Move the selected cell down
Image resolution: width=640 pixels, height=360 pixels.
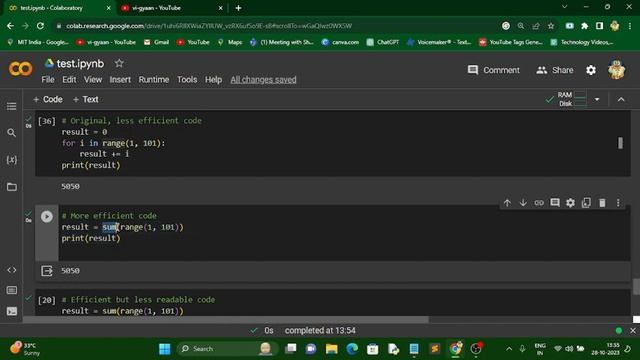point(523,203)
